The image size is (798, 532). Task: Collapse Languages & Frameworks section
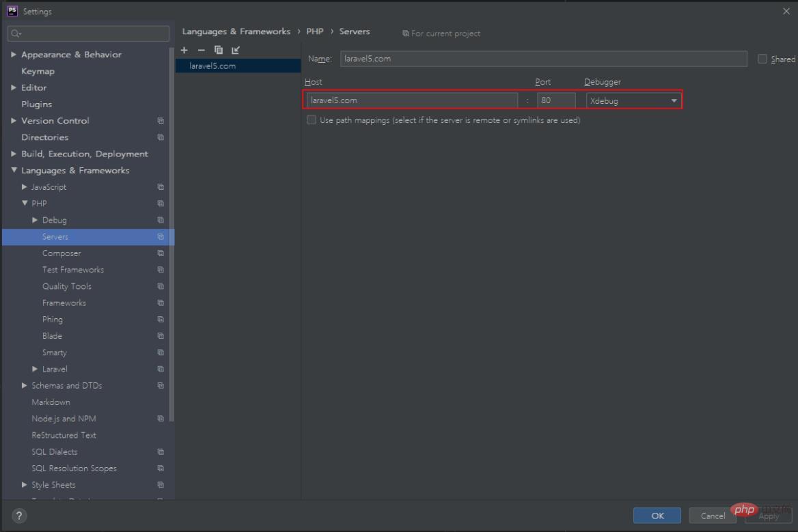click(14, 170)
